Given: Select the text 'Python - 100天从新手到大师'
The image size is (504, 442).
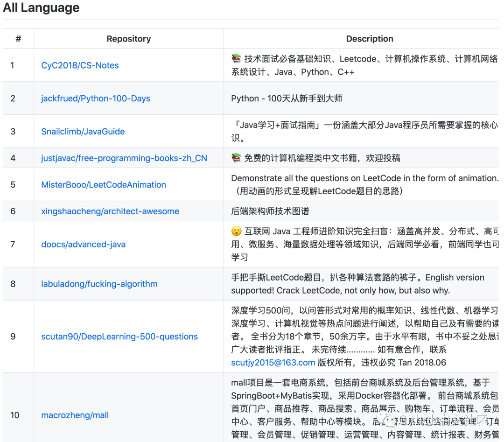Looking at the screenshot, I should (x=287, y=98).
